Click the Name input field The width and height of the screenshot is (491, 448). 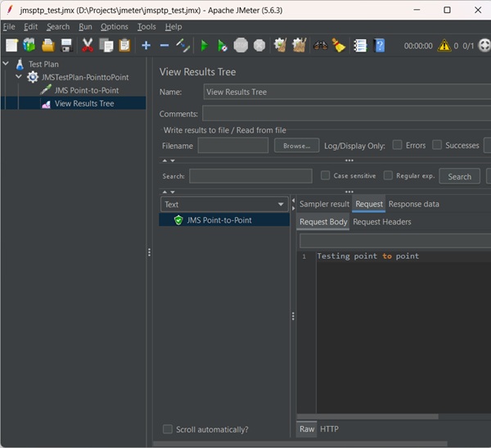tap(347, 92)
